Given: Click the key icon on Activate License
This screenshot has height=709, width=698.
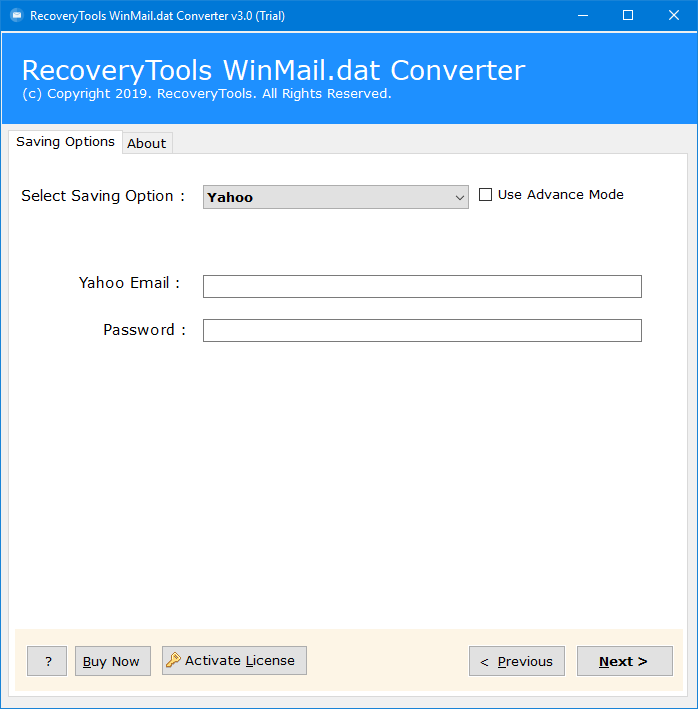Looking at the screenshot, I should click(x=173, y=660).
